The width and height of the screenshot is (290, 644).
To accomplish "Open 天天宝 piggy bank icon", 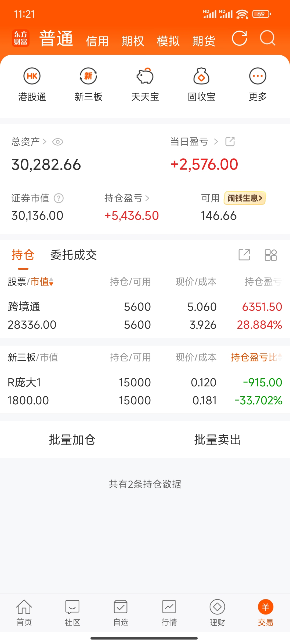I will tap(145, 76).
